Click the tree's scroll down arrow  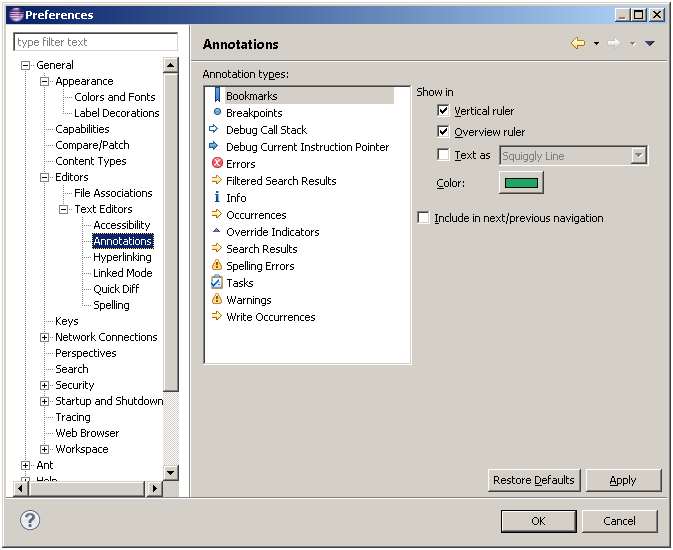click(170, 473)
